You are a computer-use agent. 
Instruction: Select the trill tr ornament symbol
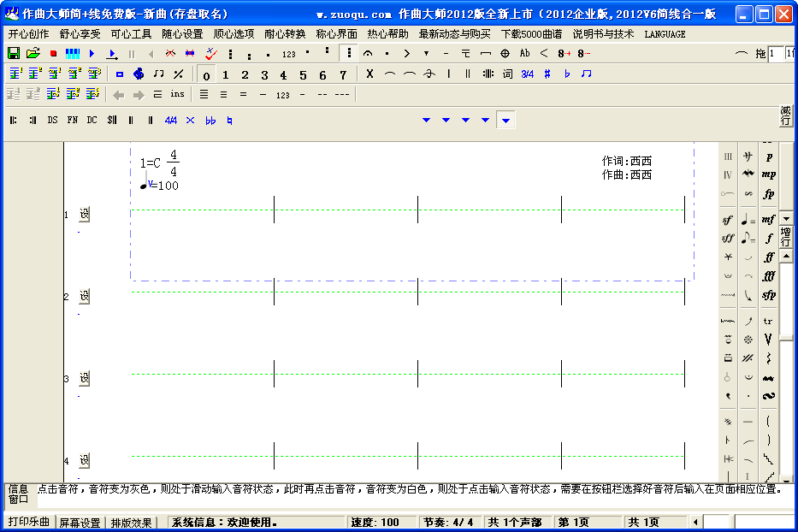(768, 321)
